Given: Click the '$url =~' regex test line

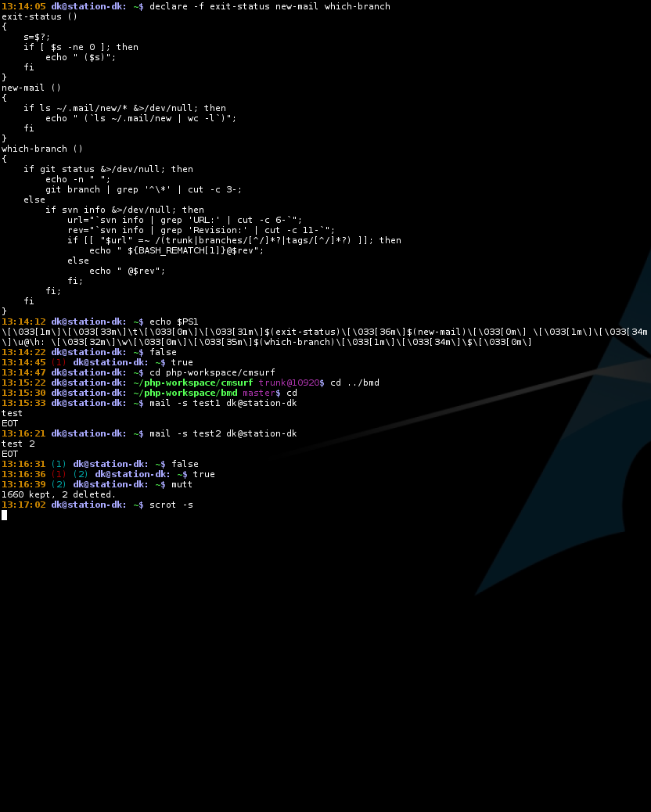Looking at the screenshot, I should [234, 240].
